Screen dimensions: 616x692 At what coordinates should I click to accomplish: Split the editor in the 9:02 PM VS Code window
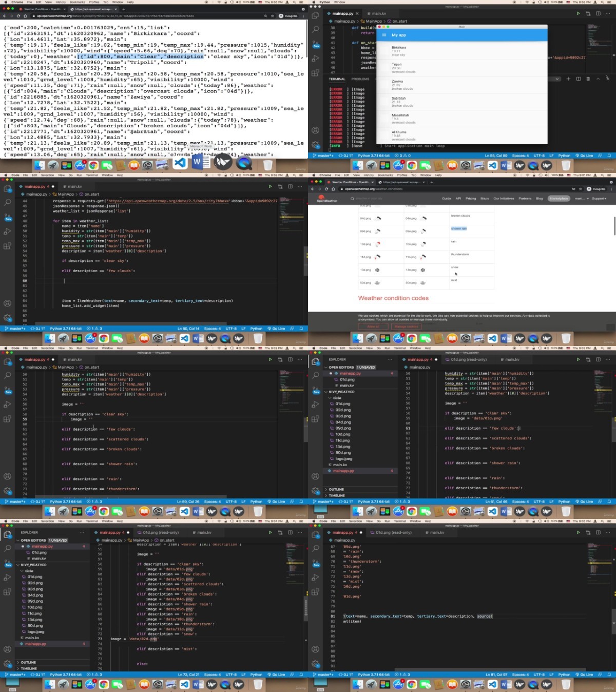coord(290,359)
